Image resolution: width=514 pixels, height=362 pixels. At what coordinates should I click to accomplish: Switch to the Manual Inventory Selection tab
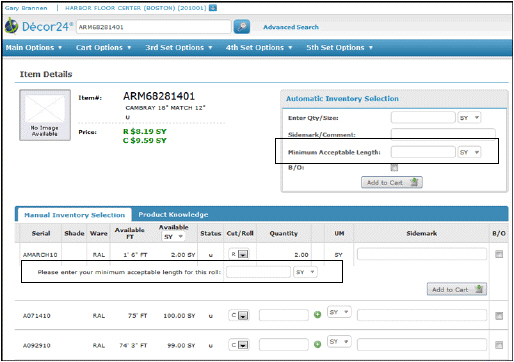tap(75, 215)
